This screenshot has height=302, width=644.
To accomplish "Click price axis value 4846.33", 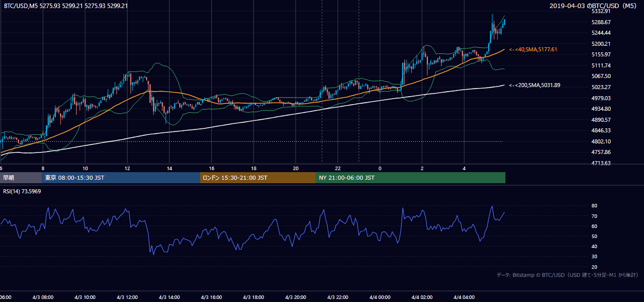I will [x=601, y=130].
